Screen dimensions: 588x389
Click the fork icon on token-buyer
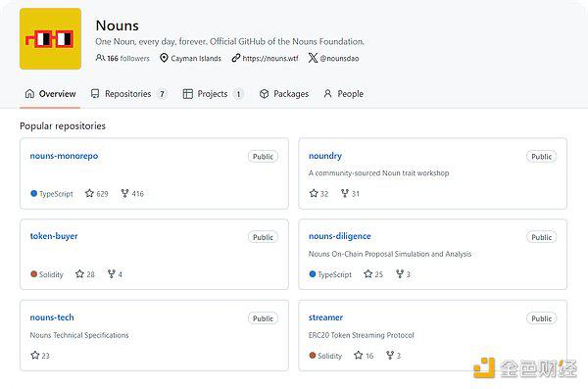point(112,273)
